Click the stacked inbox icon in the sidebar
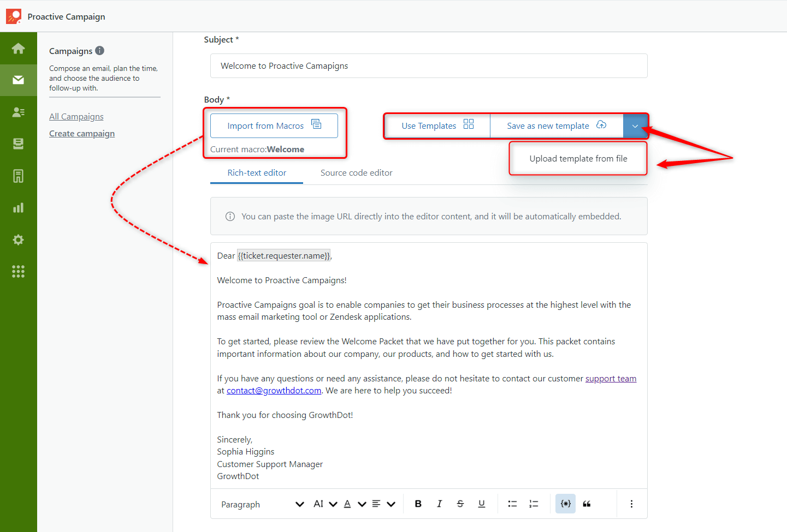The width and height of the screenshot is (787, 532). tap(18, 144)
